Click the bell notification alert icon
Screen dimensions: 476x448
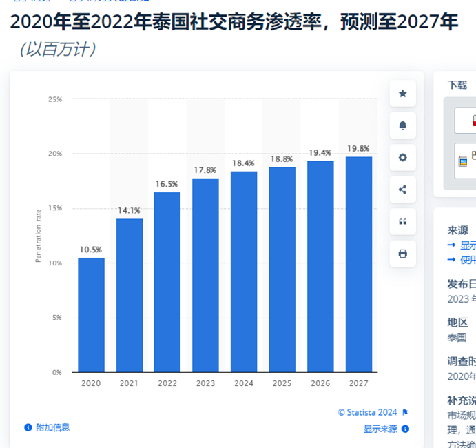point(402,125)
